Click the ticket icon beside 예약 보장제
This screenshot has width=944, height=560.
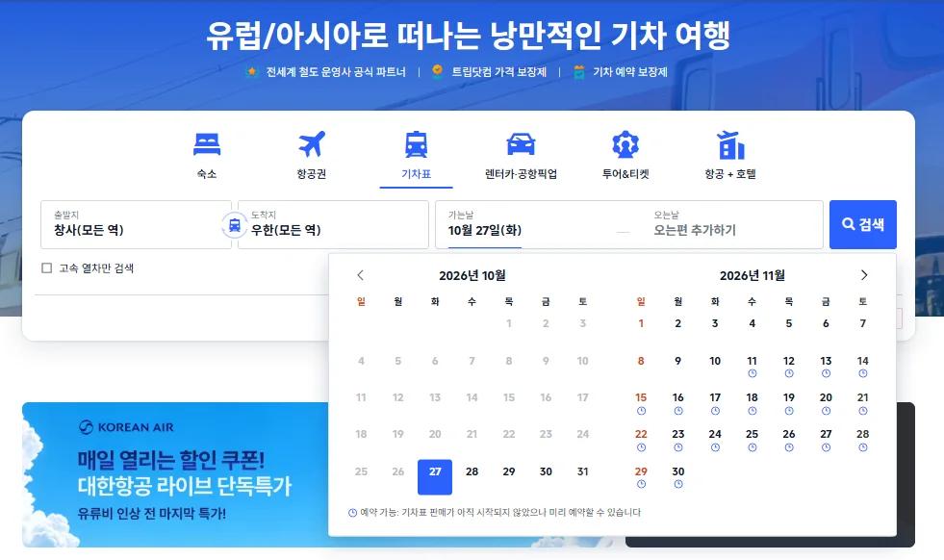tap(579, 72)
